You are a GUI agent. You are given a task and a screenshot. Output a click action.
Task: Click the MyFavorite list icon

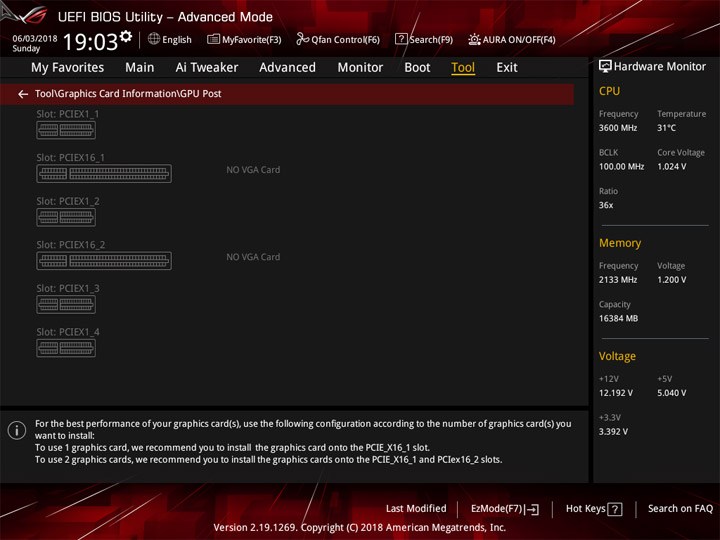click(x=213, y=39)
